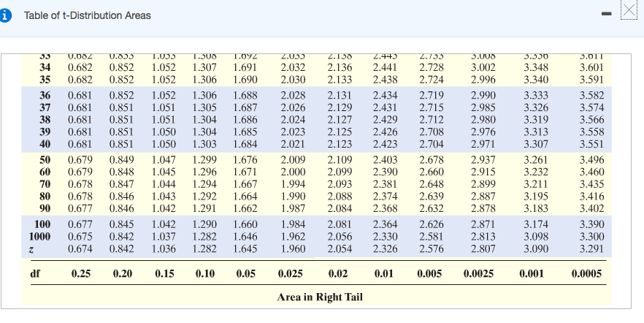Select the row label 1000 in df column
Viewport: 644px width, 323px height.
tap(39, 237)
